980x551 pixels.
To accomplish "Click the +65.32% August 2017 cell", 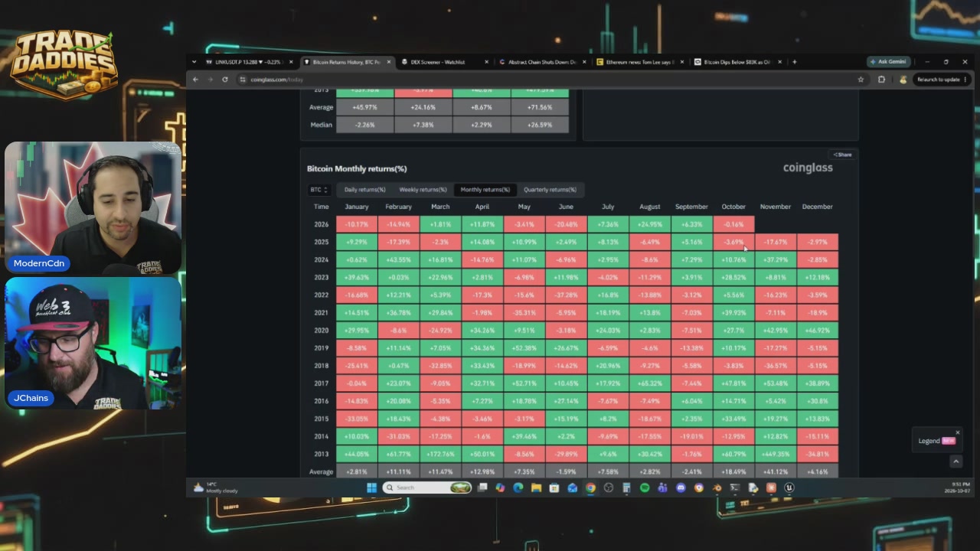I will point(649,383).
